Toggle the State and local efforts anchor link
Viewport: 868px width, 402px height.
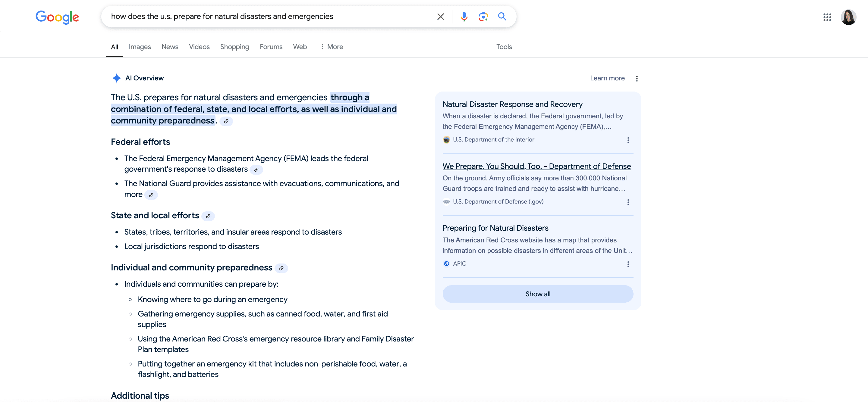coord(208,215)
